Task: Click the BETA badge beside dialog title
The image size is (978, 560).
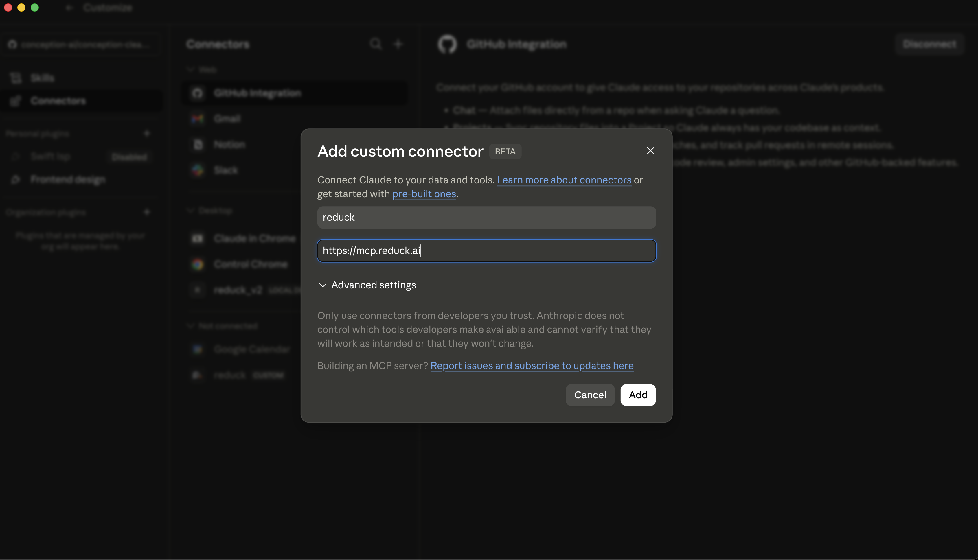Action: (x=505, y=152)
